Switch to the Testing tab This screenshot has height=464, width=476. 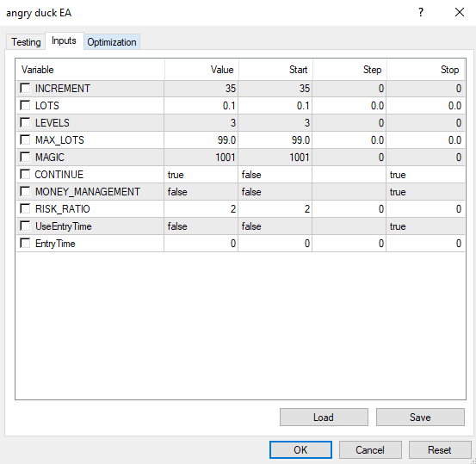pyautogui.click(x=26, y=42)
